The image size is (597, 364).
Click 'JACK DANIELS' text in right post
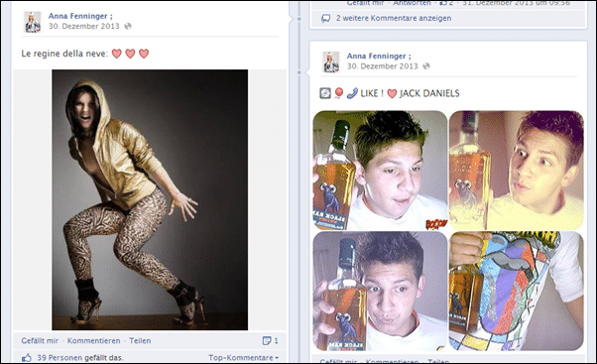pyautogui.click(x=429, y=93)
